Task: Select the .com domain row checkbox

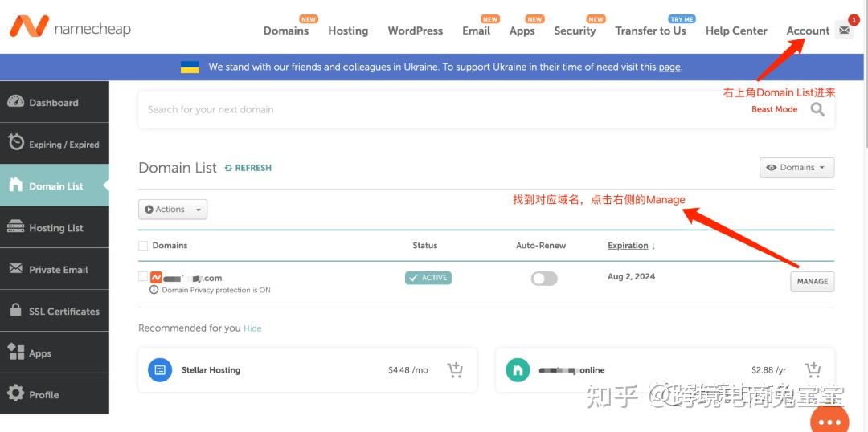Action: coord(143,276)
